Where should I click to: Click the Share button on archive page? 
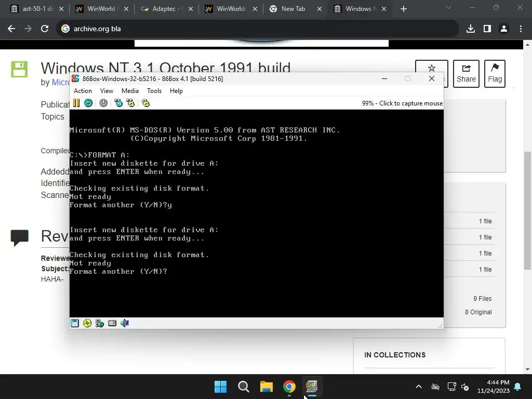coord(466,74)
